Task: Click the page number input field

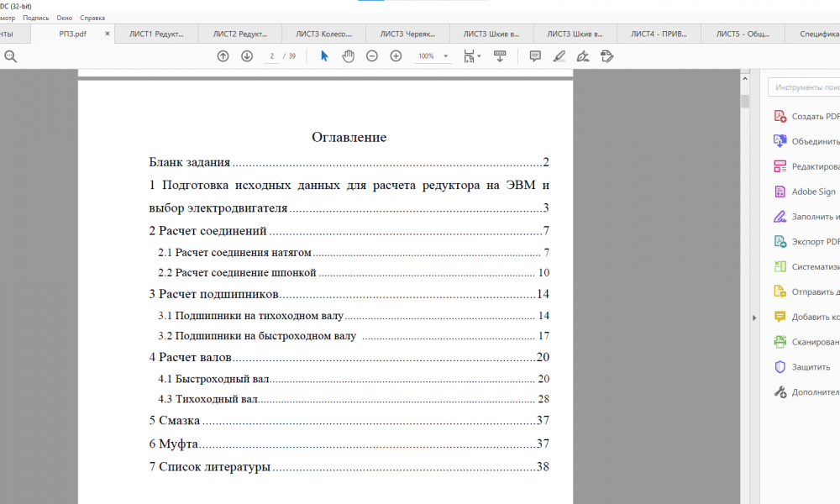Action: point(272,56)
